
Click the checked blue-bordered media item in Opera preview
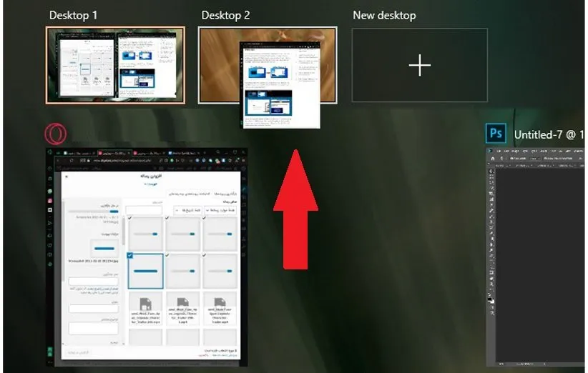[x=146, y=272]
